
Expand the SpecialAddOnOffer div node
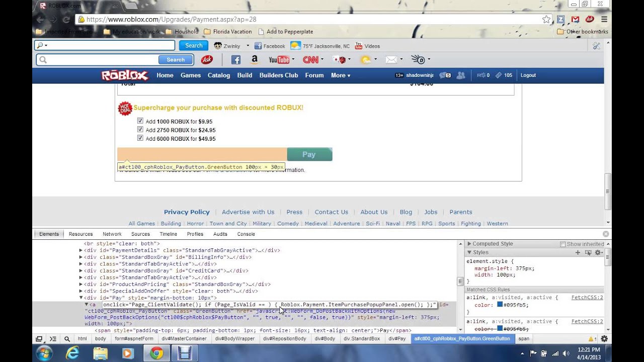tap(81, 291)
